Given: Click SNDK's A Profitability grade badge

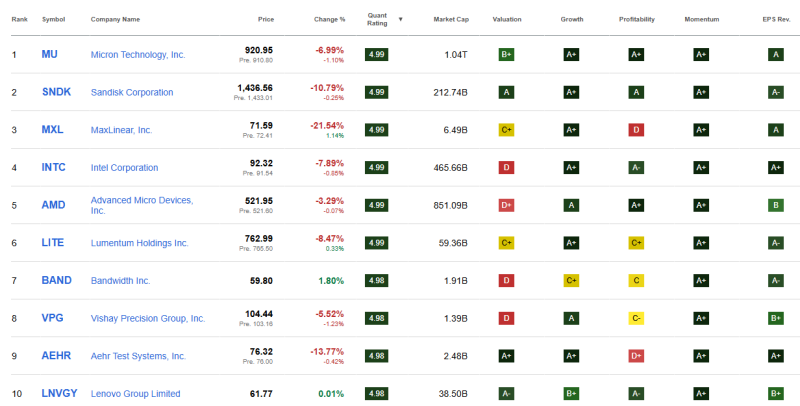Looking at the screenshot, I should (636, 92).
